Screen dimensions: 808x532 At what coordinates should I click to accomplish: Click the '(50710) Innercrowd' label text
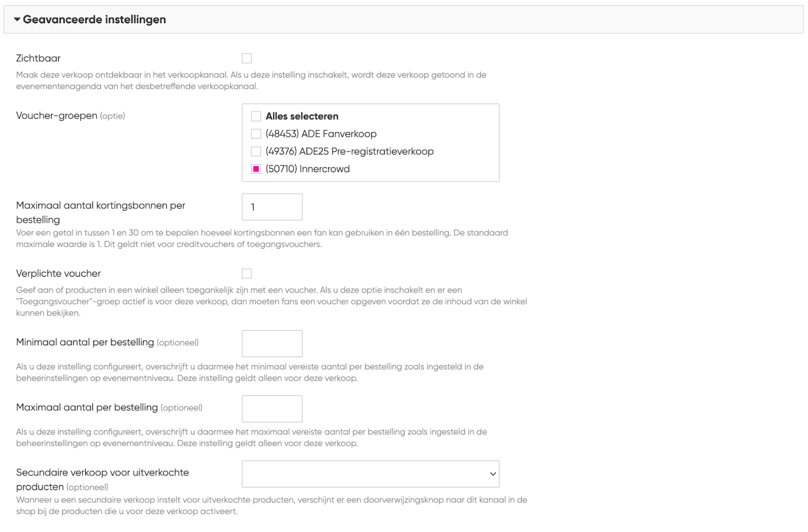[x=308, y=169]
